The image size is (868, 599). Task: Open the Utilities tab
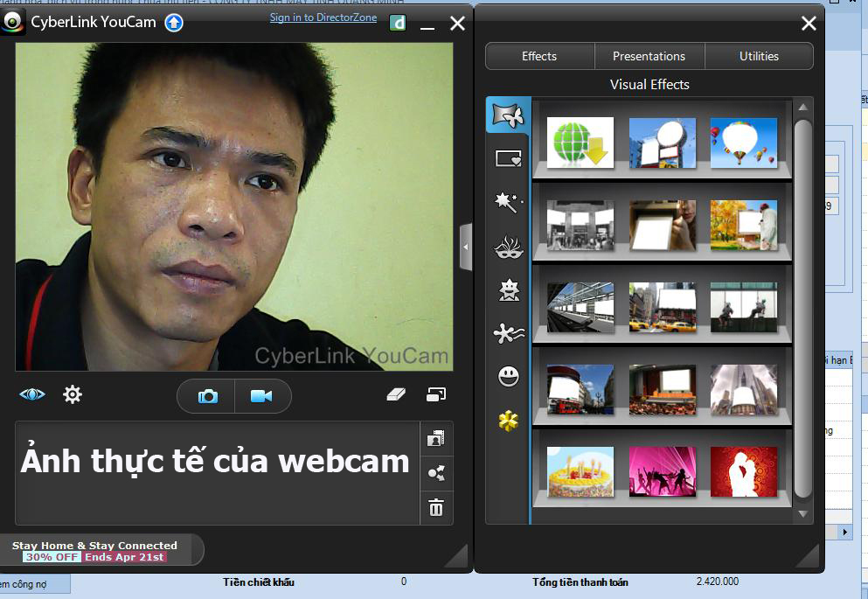[759, 56]
